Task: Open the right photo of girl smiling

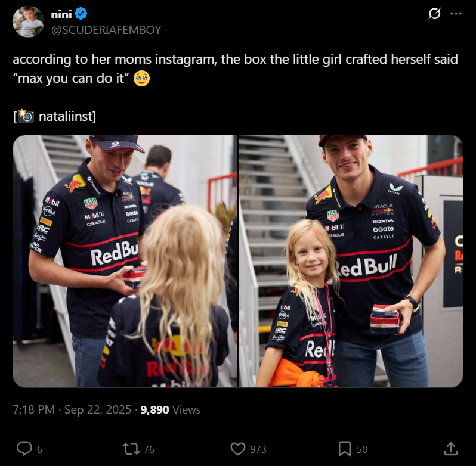Action: [x=351, y=261]
